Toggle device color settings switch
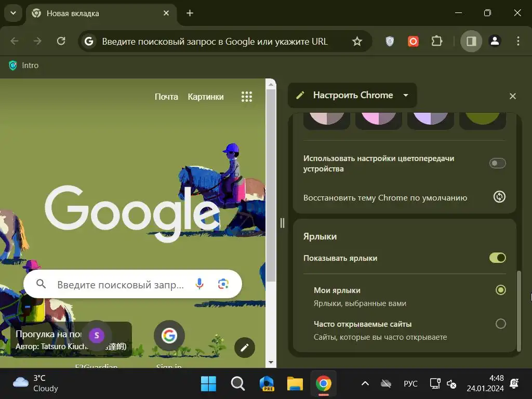Image resolution: width=532 pixels, height=399 pixels. coord(497,163)
